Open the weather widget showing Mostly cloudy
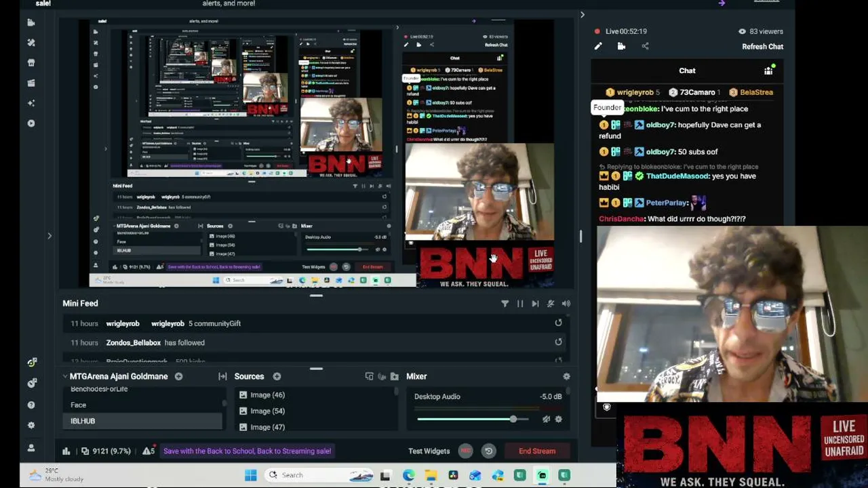868x488 pixels. tap(56, 475)
